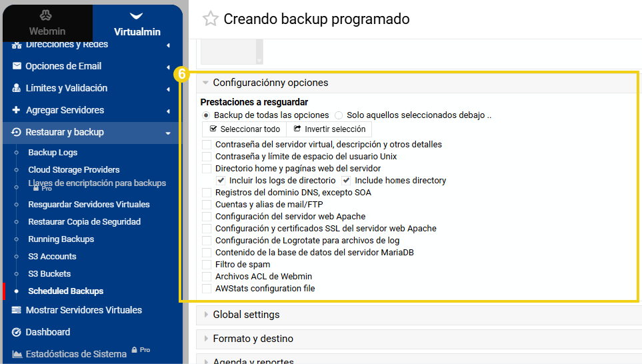The width and height of the screenshot is (642, 364).
Task: Click the favorite star icon beside page title
Action: (x=211, y=19)
